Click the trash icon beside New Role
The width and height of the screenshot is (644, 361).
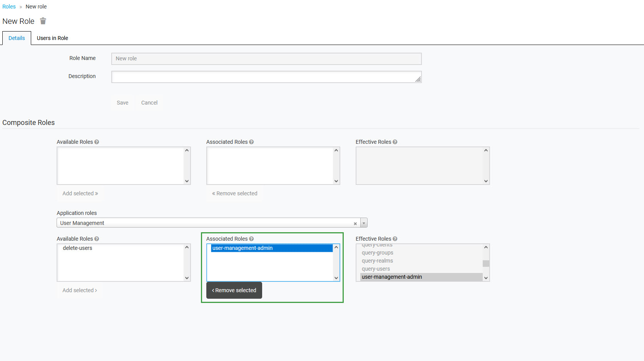coord(43,21)
